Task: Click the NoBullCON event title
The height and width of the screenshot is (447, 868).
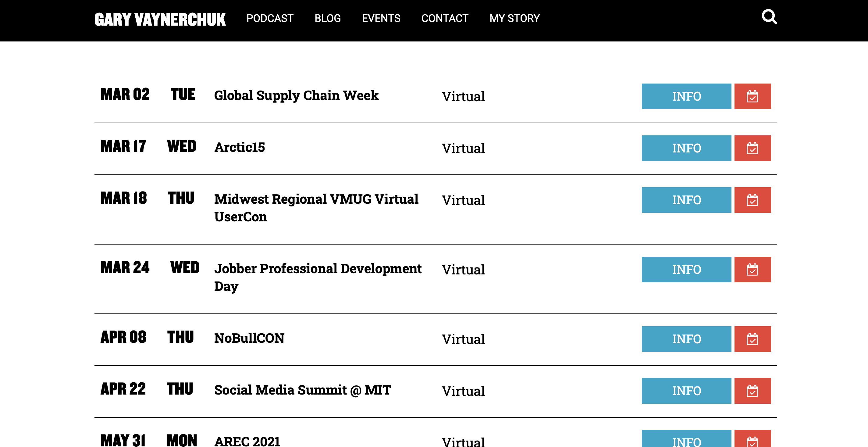Action: tap(249, 338)
